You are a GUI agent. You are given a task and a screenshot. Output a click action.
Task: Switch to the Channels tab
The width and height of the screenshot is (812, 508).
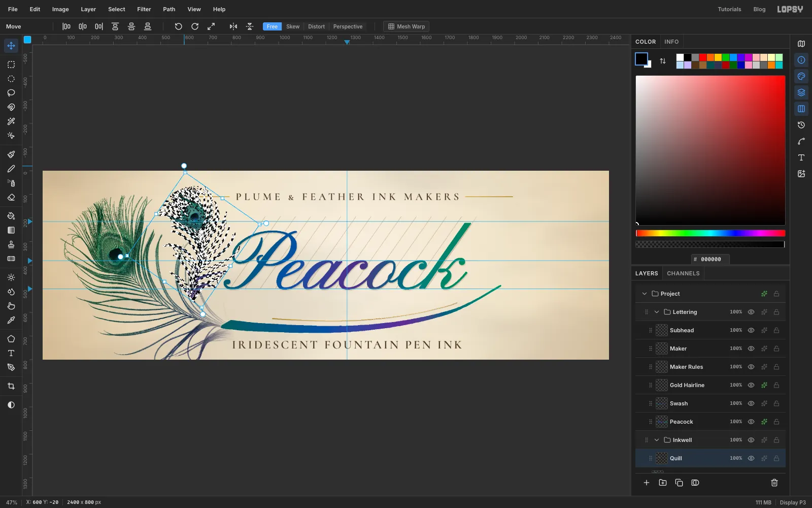click(x=683, y=273)
